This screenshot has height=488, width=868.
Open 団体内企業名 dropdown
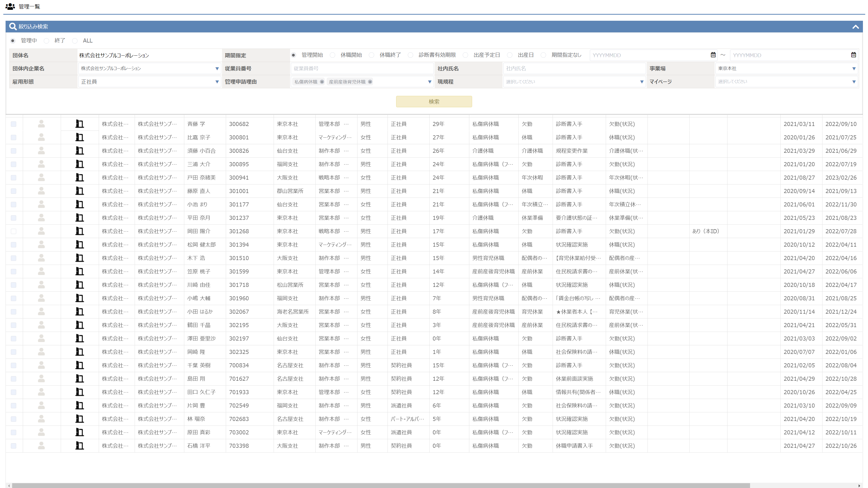pos(149,68)
